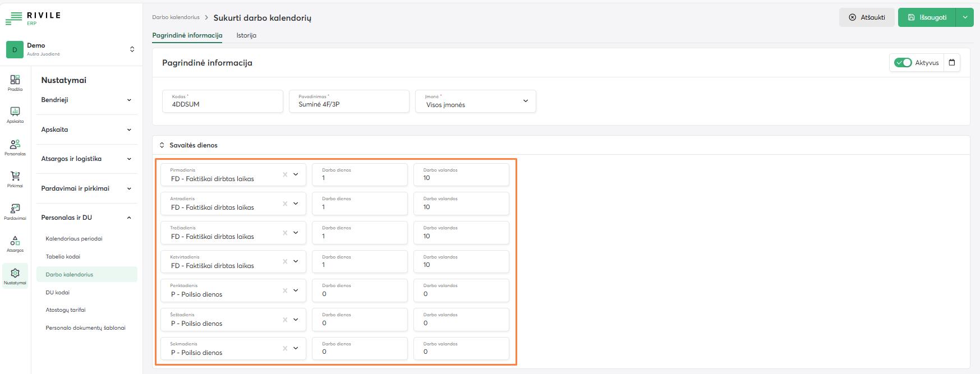The height and width of the screenshot is (374, 980).
Task: Select Tabelio kodai menu item
Action: (63, 257)
